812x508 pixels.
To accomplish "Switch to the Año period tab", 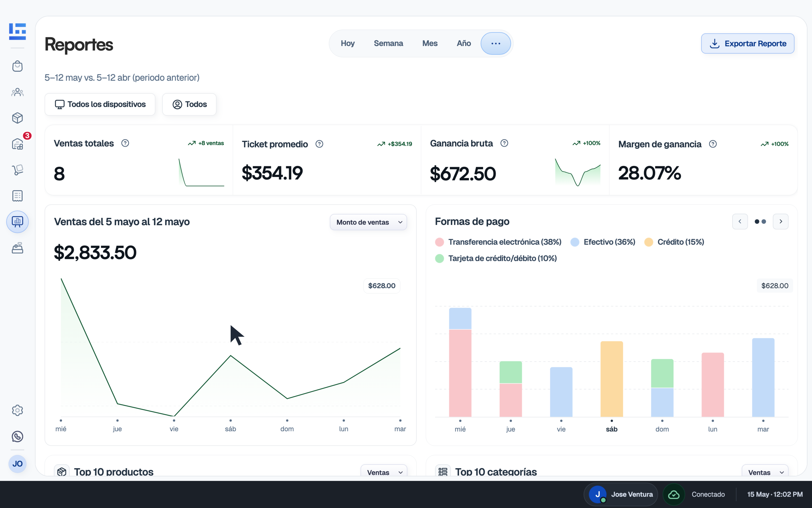I will coord(464,43).
